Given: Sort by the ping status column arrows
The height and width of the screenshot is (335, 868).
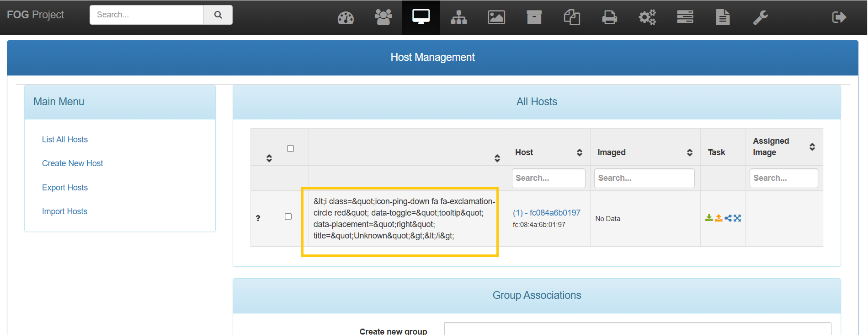Looking at the screenshot, I should 497,158.
